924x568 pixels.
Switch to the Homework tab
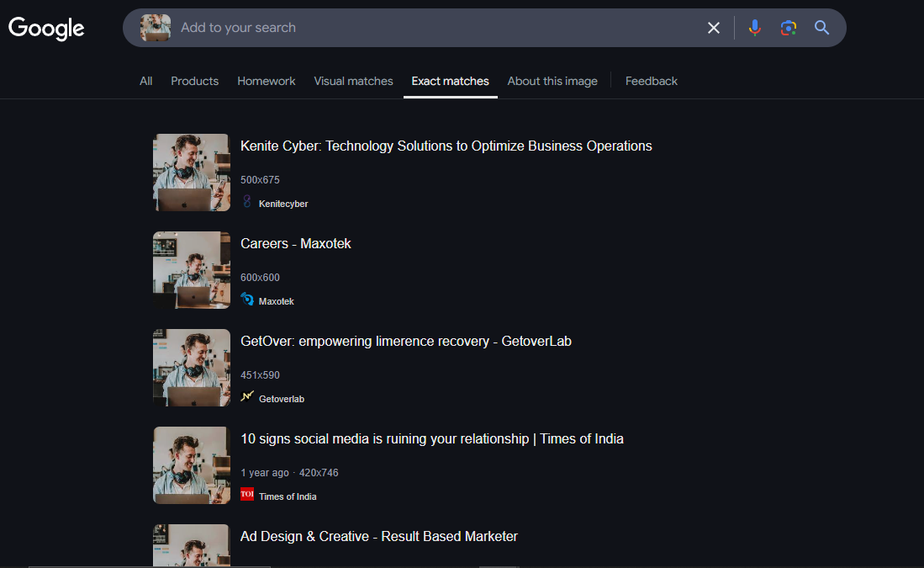click(x=267, y=81)
